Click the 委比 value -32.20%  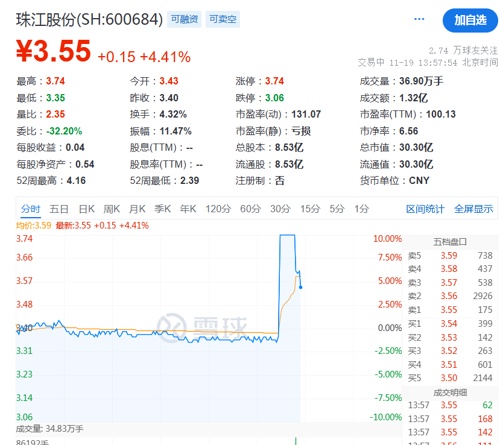[64, 131]
